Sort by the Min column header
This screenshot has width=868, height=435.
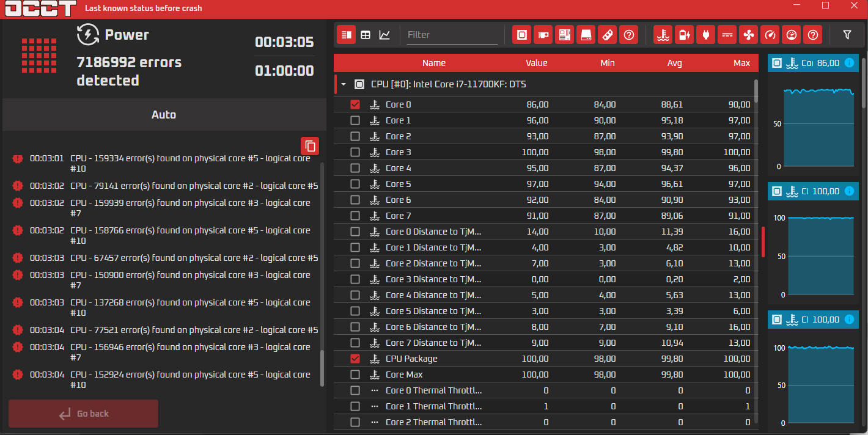pyautogui.click(x=608, y=63)
